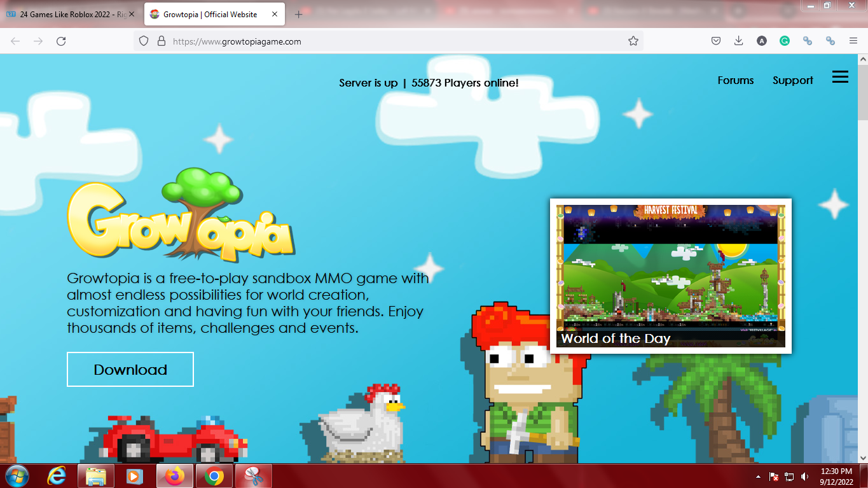The width and height of the screenshot is (868, 488).
Task: Open the Support link
Action: [x=793, y=80]
